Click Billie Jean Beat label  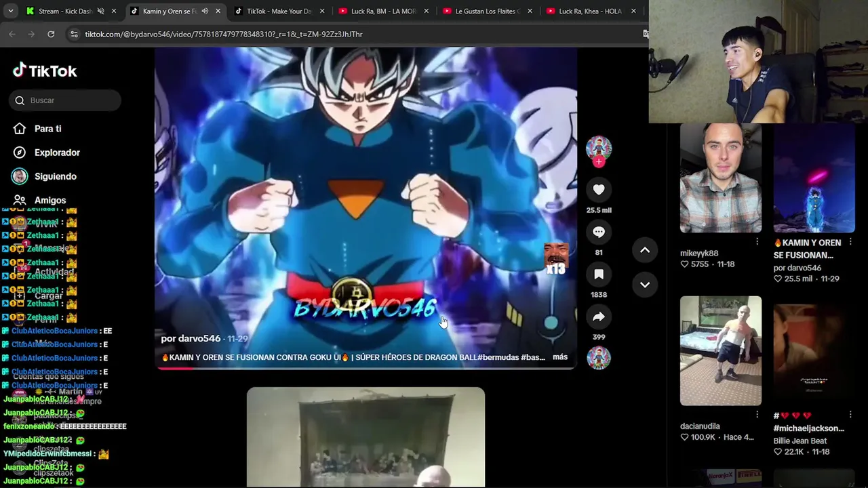tap(800, 441)
